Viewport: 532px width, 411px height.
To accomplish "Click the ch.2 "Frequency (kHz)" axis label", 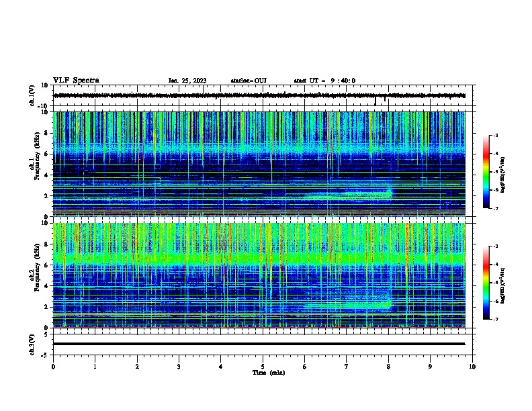I will click(37, 267).
